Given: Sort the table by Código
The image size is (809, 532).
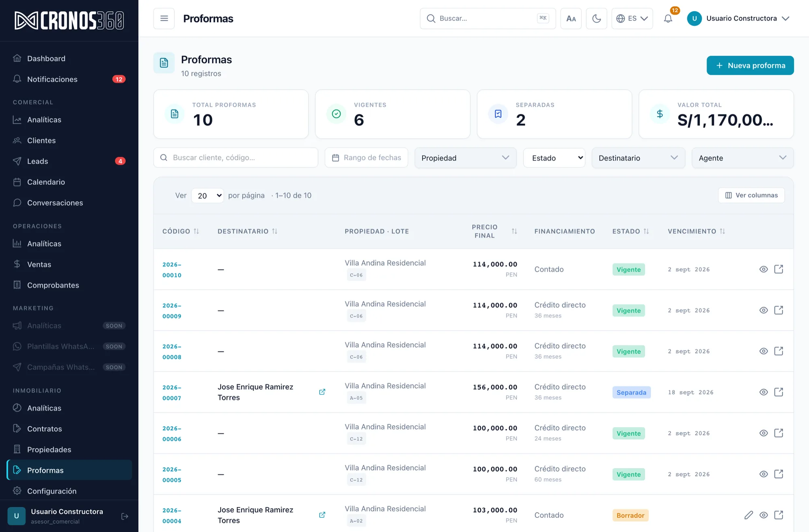Looking at the screenshot, I should pyautogui.click(x=181, y=231).
